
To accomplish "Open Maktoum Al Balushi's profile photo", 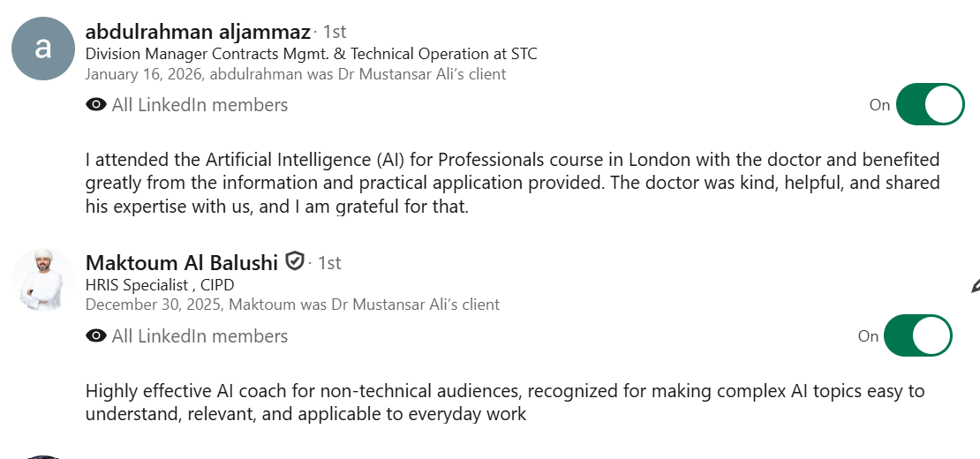I will tap(42, 280).
